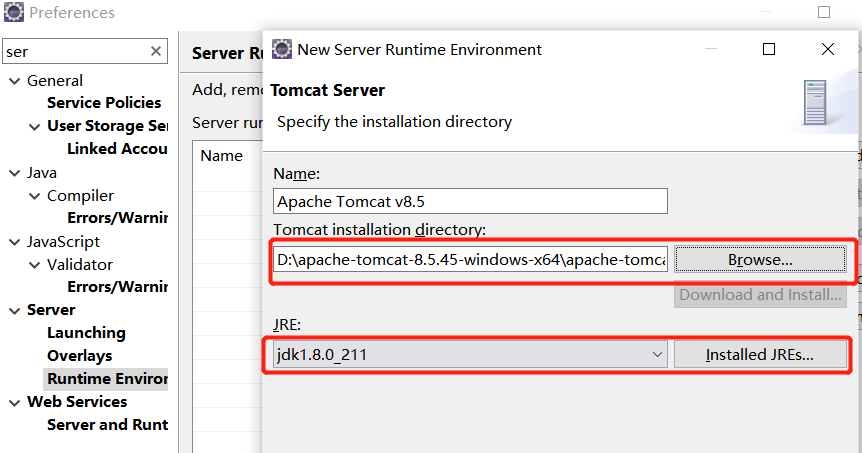The height and width of the screenshot is (453, 862).
Task: Collapse the Compiler tree node
Action: 35,196
